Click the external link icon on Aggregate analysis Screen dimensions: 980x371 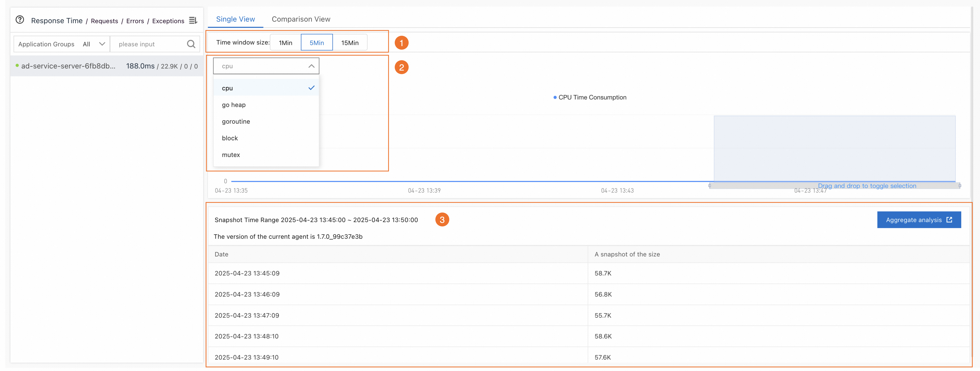[949, 220]
